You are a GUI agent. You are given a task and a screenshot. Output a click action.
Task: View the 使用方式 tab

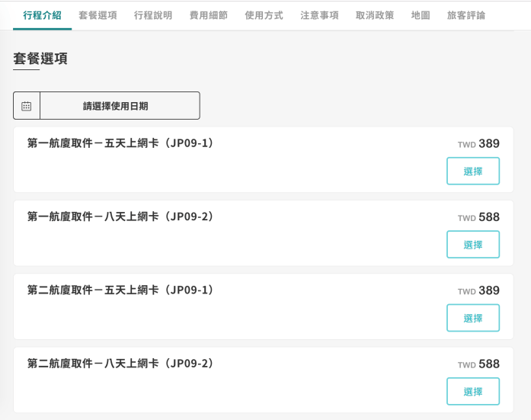point(264,15)
